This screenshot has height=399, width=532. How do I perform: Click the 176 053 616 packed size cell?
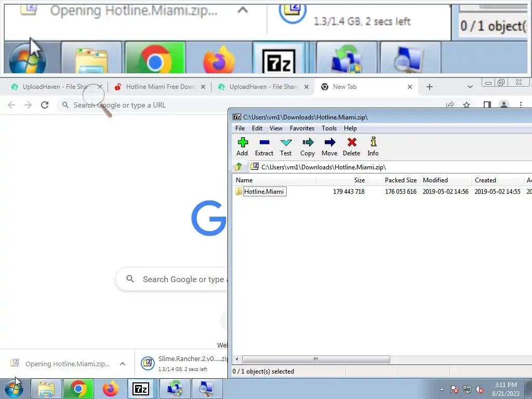[401, 191]
